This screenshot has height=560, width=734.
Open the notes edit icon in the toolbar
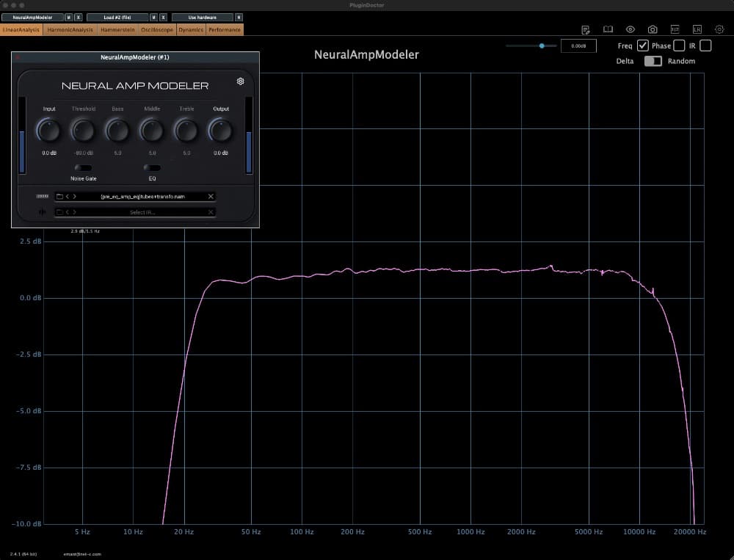(584, 29)
